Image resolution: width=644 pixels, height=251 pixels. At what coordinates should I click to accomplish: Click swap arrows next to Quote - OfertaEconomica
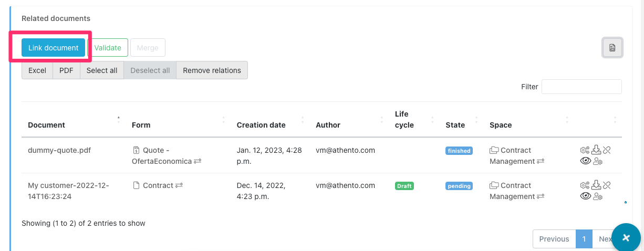click(x=198, y=162)
